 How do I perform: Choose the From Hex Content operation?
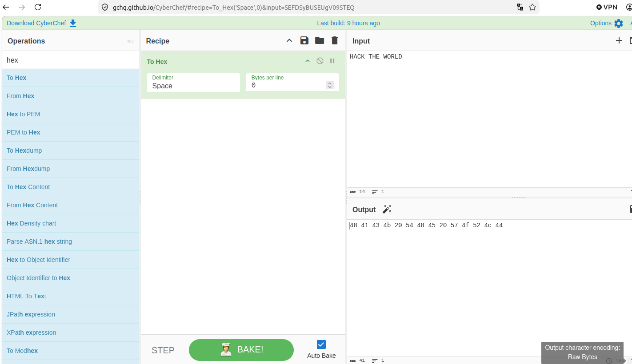click(x=71, y=205)
